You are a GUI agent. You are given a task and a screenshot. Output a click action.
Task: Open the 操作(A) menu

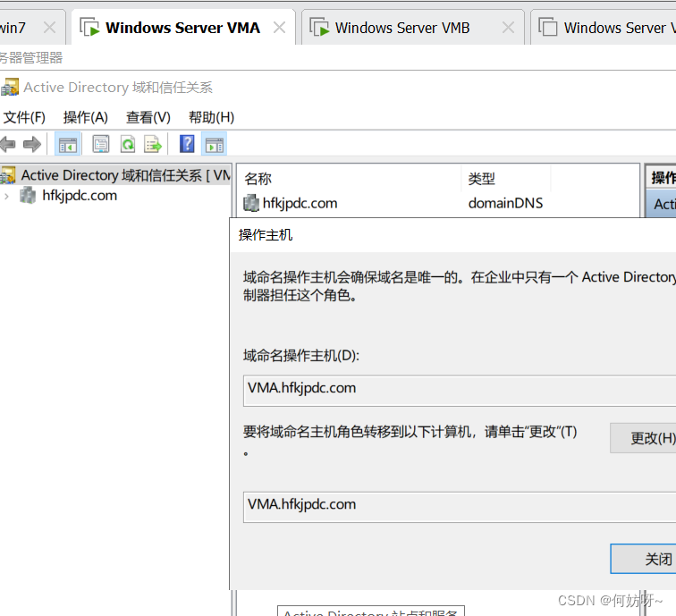[85, 117]
